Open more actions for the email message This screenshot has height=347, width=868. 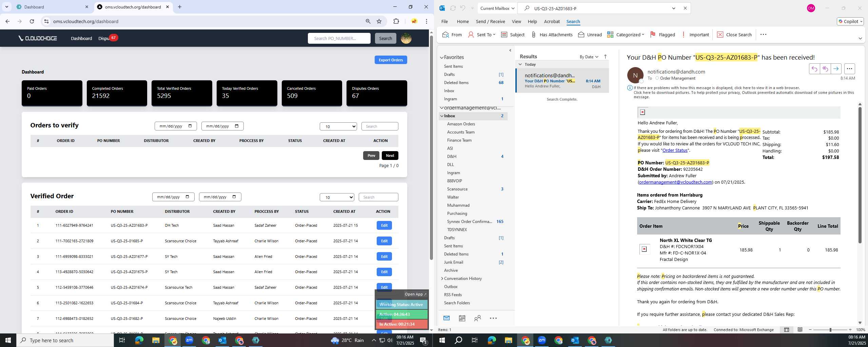pos(849,69)
